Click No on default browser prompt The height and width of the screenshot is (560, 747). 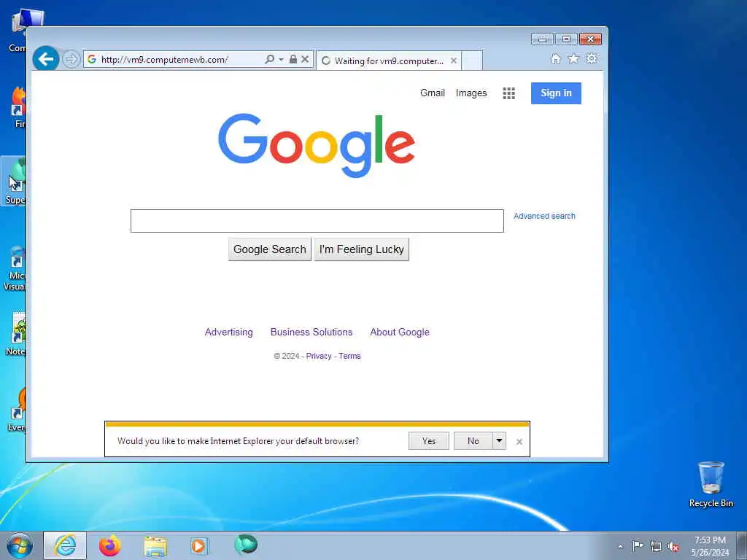[473, 441]
